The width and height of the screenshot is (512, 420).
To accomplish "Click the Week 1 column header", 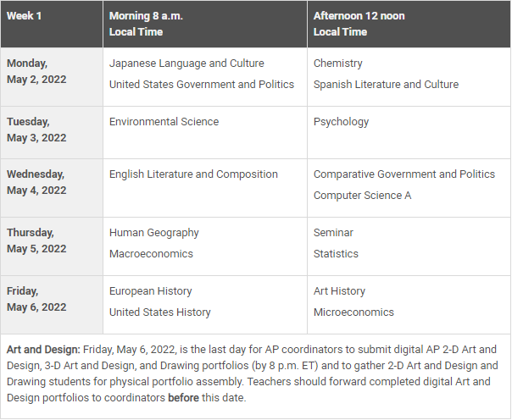I will (x=26, y=16).
